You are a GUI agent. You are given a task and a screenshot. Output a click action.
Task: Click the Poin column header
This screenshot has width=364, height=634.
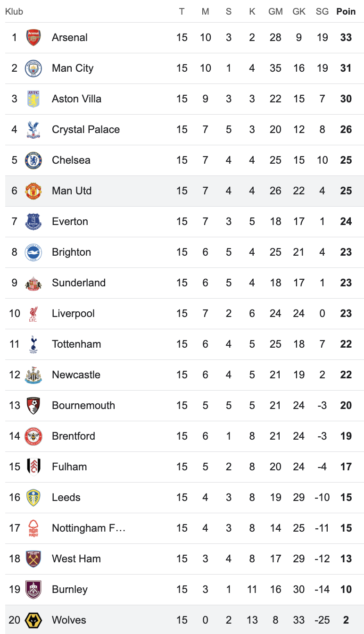pyautogui.click(x=346, y=11)
